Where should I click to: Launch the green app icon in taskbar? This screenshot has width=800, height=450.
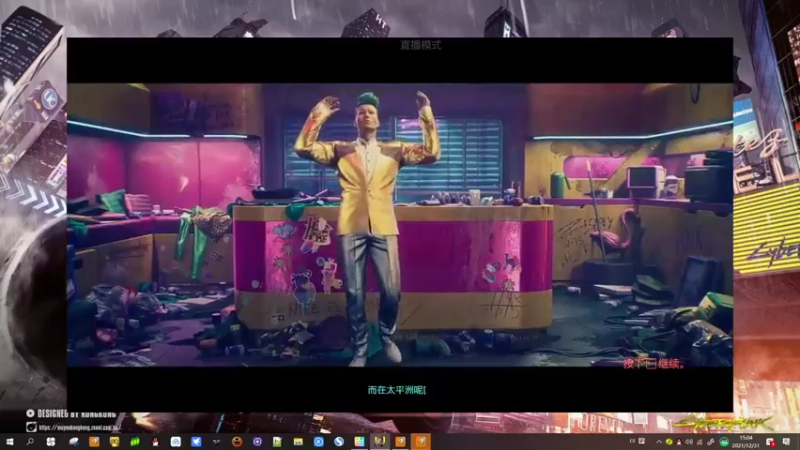pos(135,442)
